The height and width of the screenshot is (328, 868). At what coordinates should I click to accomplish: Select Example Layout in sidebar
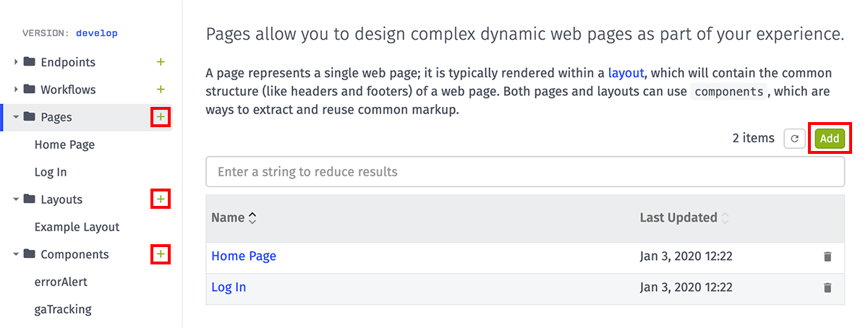click(77, 227)
